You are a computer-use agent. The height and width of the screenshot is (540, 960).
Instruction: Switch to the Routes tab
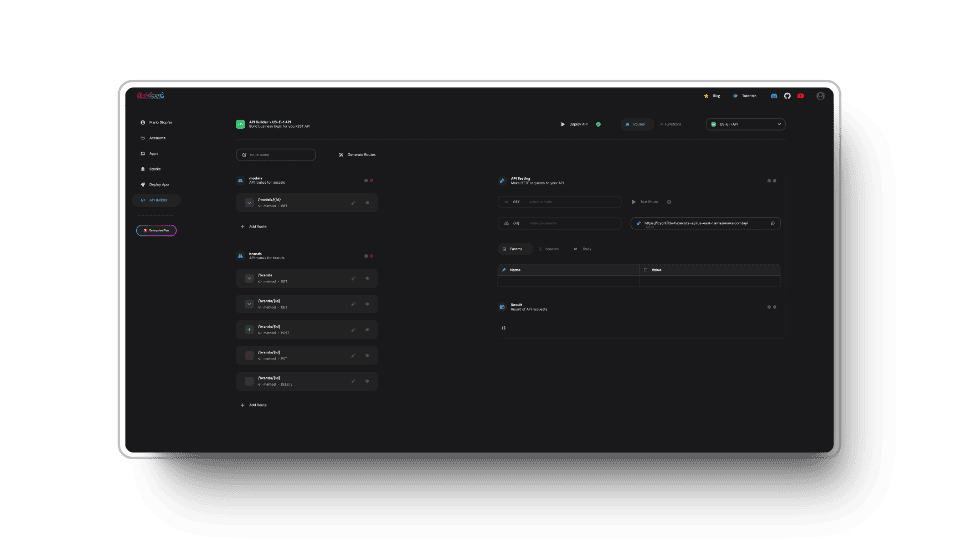(636, 124)
